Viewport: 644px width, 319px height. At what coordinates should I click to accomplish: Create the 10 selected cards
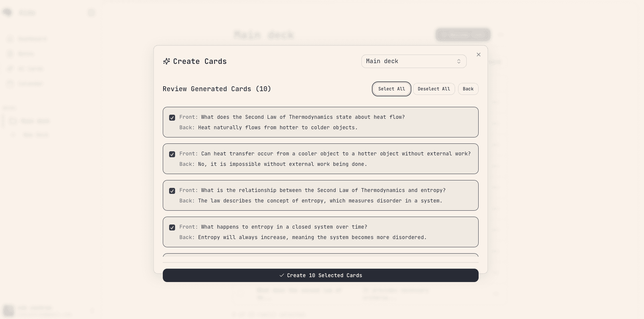click(320, 275)
